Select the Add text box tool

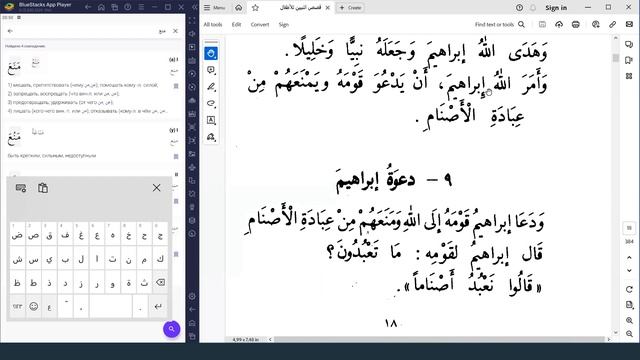point(211,120)
